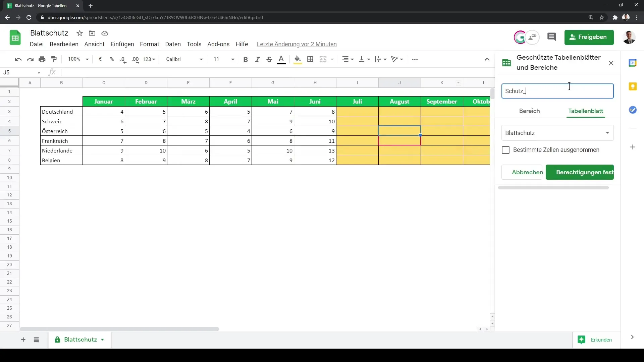Reload page with browser refresh icon

pos(29,17)
